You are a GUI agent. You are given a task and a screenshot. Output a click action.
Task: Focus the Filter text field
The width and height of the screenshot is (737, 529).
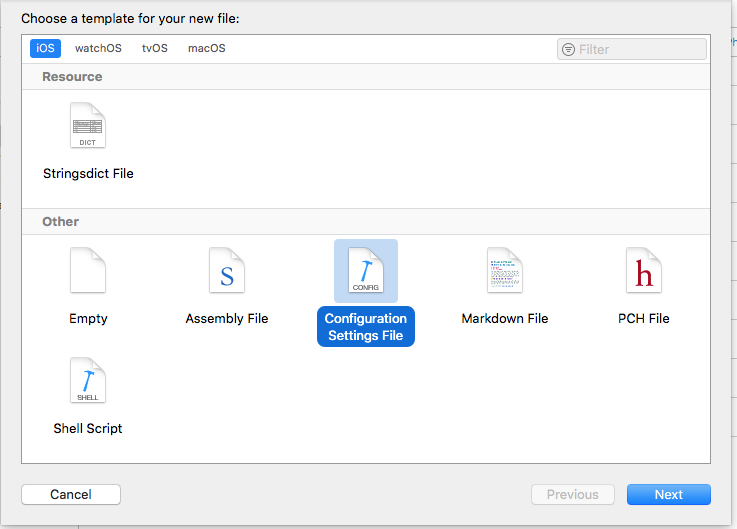click(640, 49)
